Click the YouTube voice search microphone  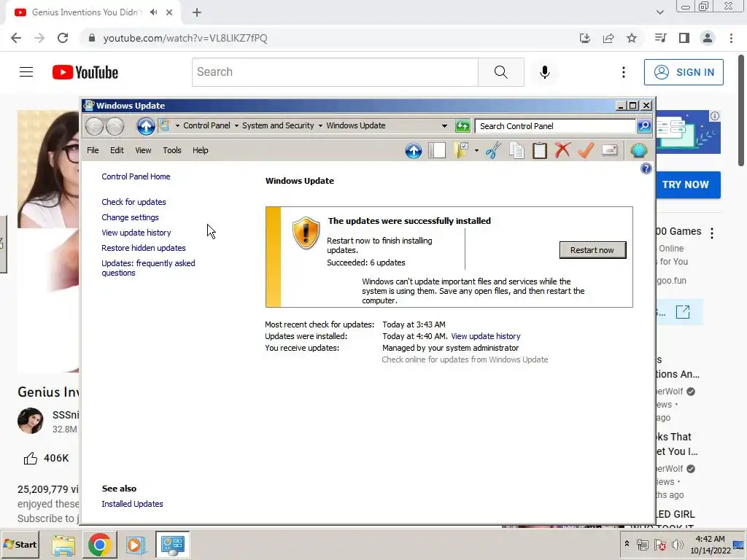tap(545, 72)
